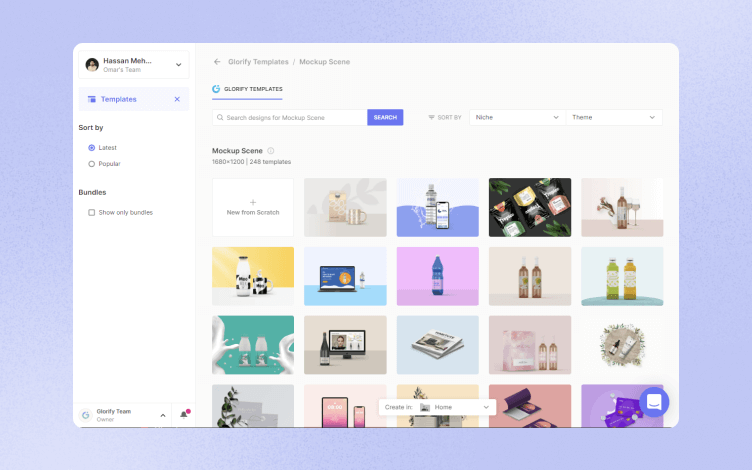Viewport: 752px width, 470px height.
Task: Switch to the Glorify Templates tab
Action: click(x=247, y=89)
